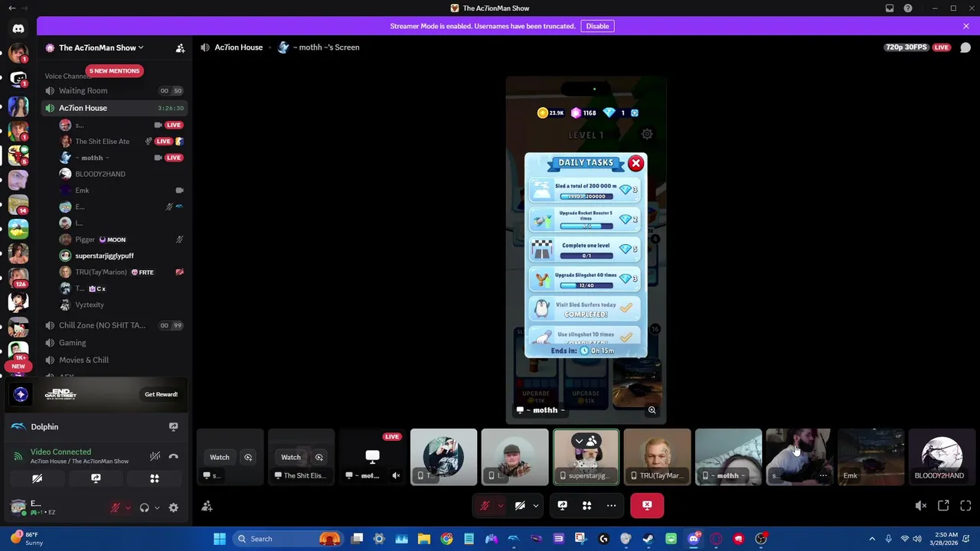This screenshot has height=551, width=980.
Task: Select the Emk video tile
Action: pyautogui.click(x=871, y=458)
